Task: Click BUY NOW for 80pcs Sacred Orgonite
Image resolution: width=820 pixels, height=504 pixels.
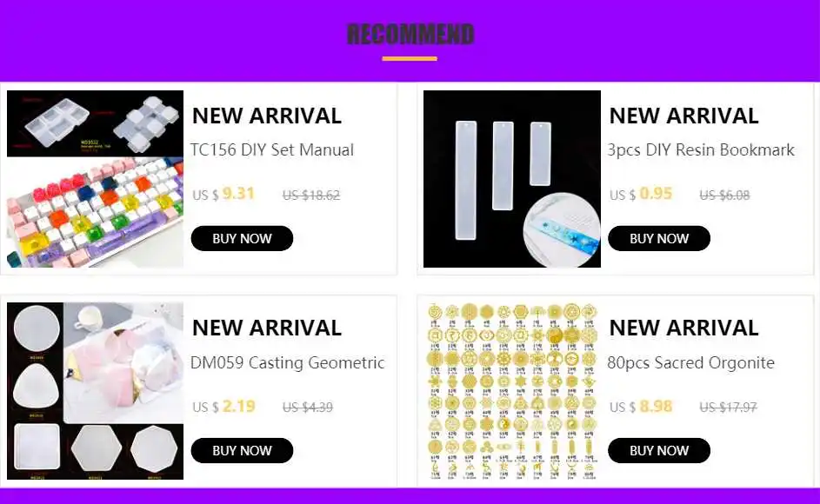Action: tap(659, 451)
